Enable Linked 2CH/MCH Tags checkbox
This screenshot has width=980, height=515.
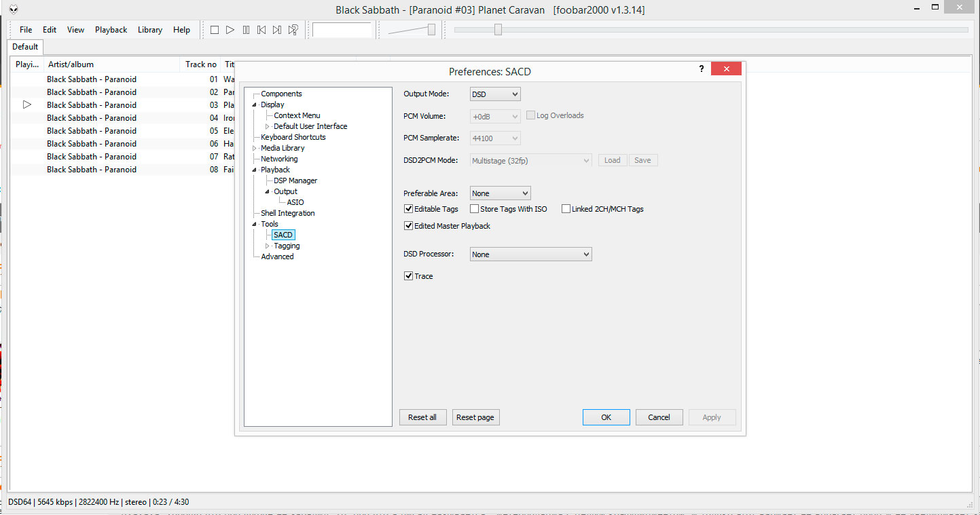pos(566,209)
